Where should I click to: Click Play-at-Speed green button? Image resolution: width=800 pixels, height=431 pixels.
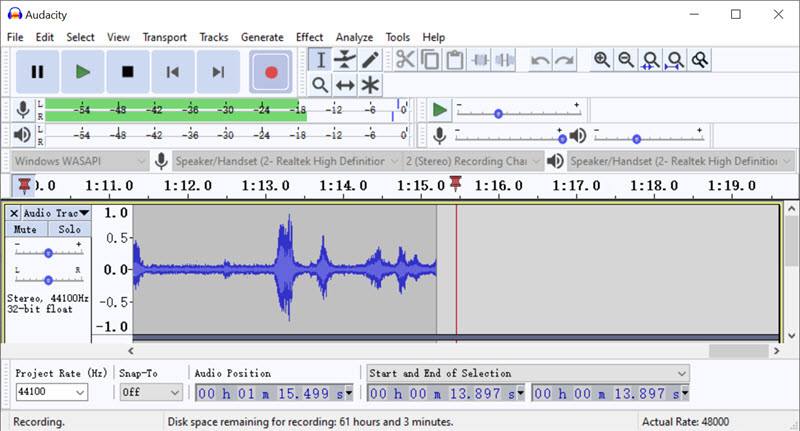point(439,110)
